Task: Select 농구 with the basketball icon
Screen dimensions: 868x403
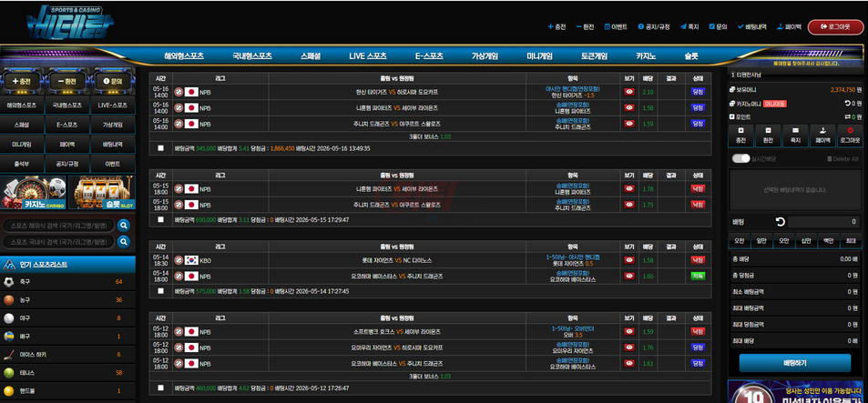Action: point(67,300)
